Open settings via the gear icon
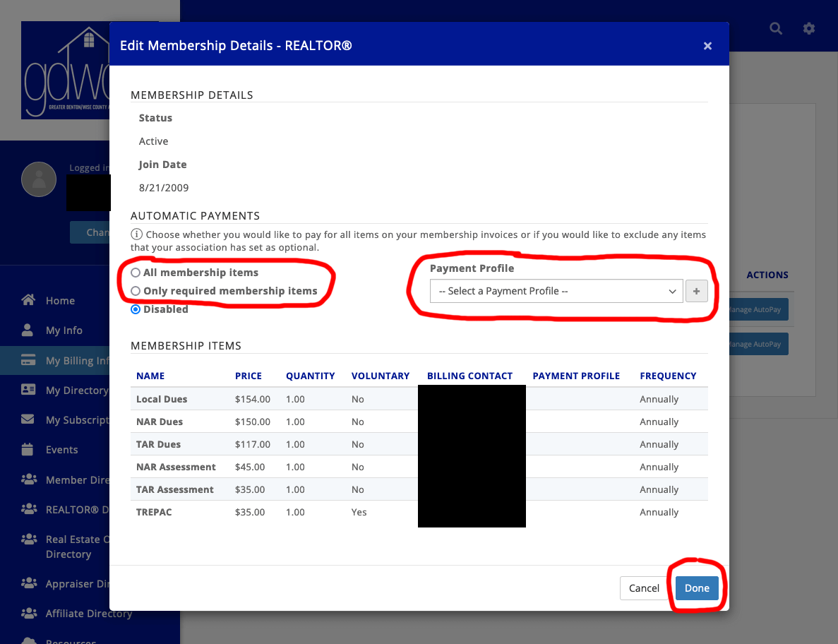The height and width of the screenshot is (644, 838). (809, 28)
